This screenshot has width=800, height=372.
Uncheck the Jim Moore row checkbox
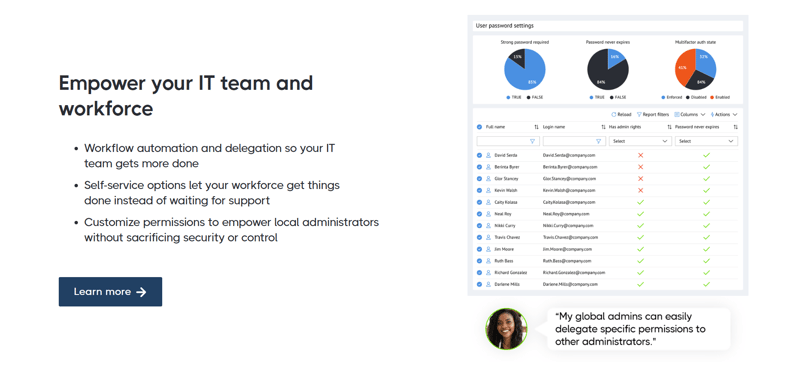click(x=479, y=249)
